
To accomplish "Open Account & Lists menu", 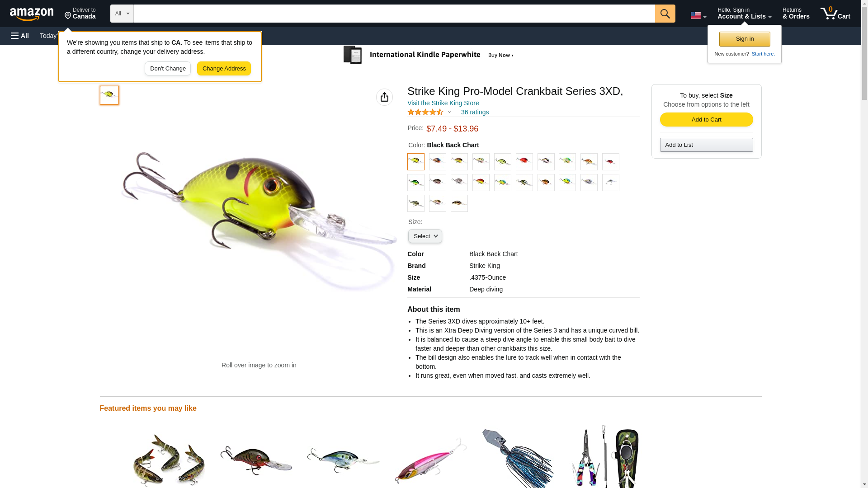I will 744,14.
